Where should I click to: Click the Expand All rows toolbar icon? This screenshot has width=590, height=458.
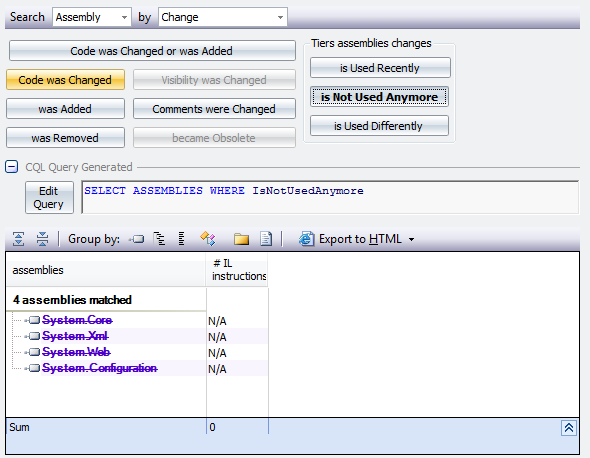(x=18, y=239)
